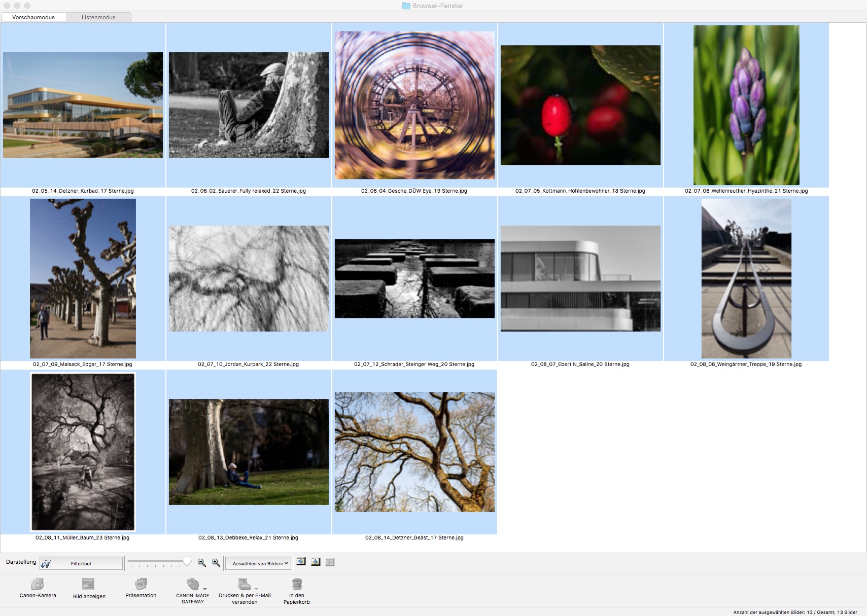The image size is (867, 616).
Task: Select the Müller Baum black-and-white thumbnail
Action: [83, 452]
